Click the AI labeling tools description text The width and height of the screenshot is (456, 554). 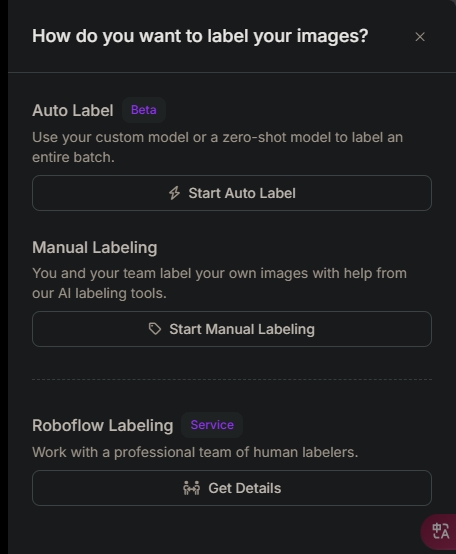click(x=219, y=283)
